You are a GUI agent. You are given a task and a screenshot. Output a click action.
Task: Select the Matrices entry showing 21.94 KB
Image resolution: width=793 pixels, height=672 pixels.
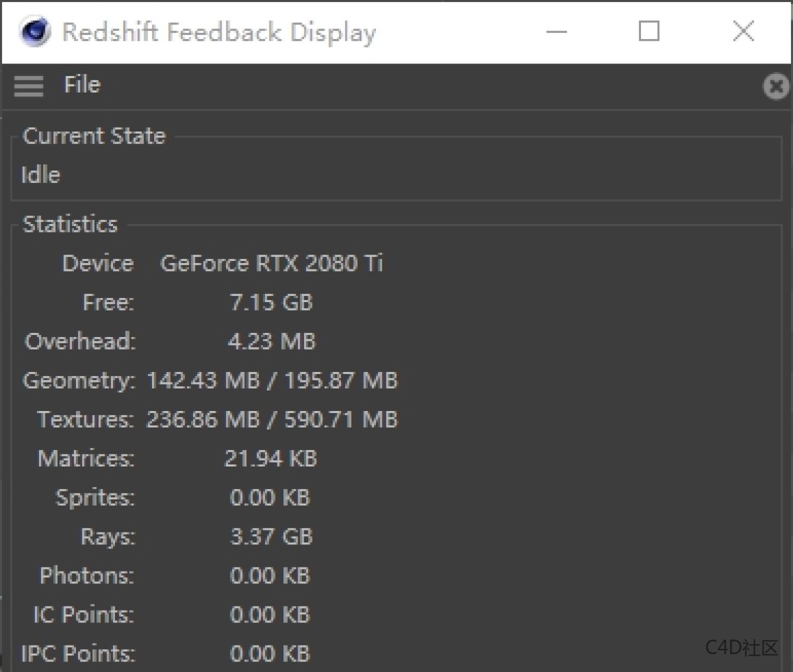(270, 458)
